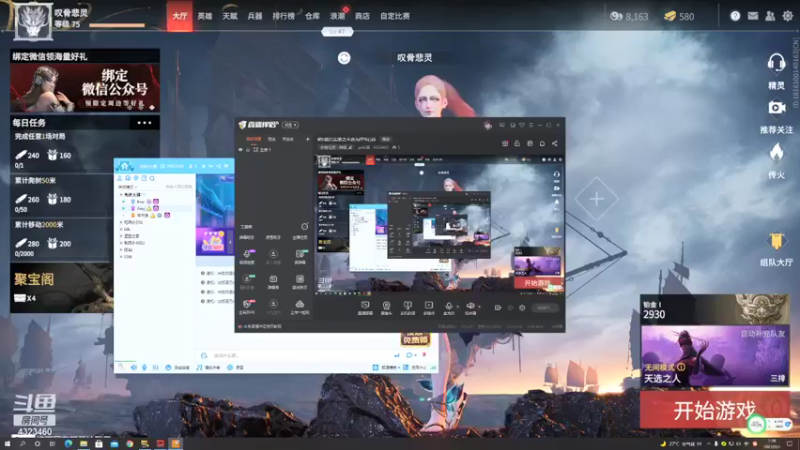Click webcam source icon in streaming app toolbar

pos(386,306)
